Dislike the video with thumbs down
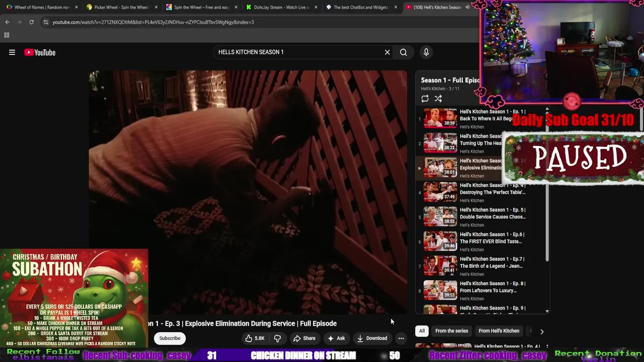The image size is (644, 362). tap(277, 338)
